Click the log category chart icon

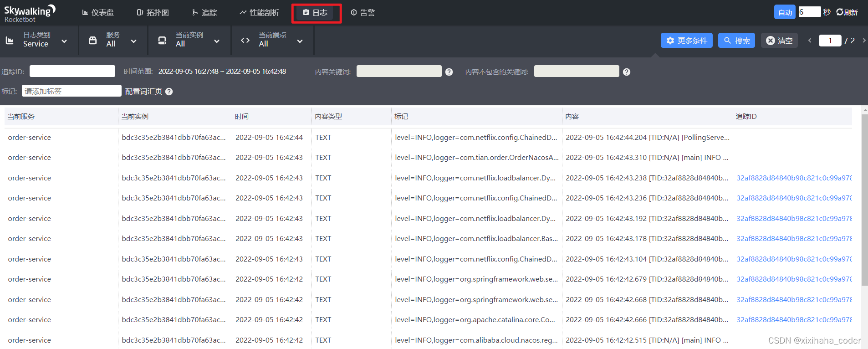coord(10,41)
